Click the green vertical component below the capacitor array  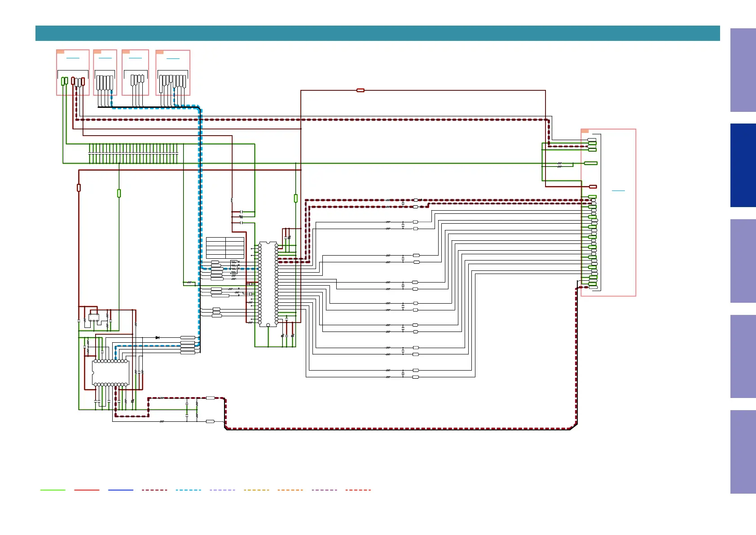119,193
